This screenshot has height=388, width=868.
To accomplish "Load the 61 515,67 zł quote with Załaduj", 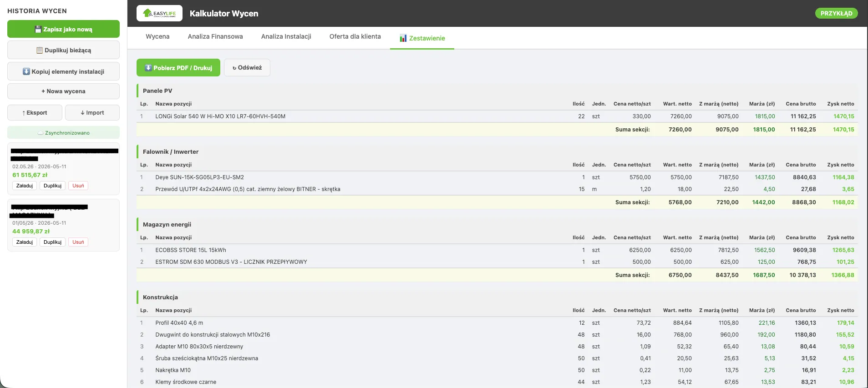I will pyautogui.click(x=25, y=186).
